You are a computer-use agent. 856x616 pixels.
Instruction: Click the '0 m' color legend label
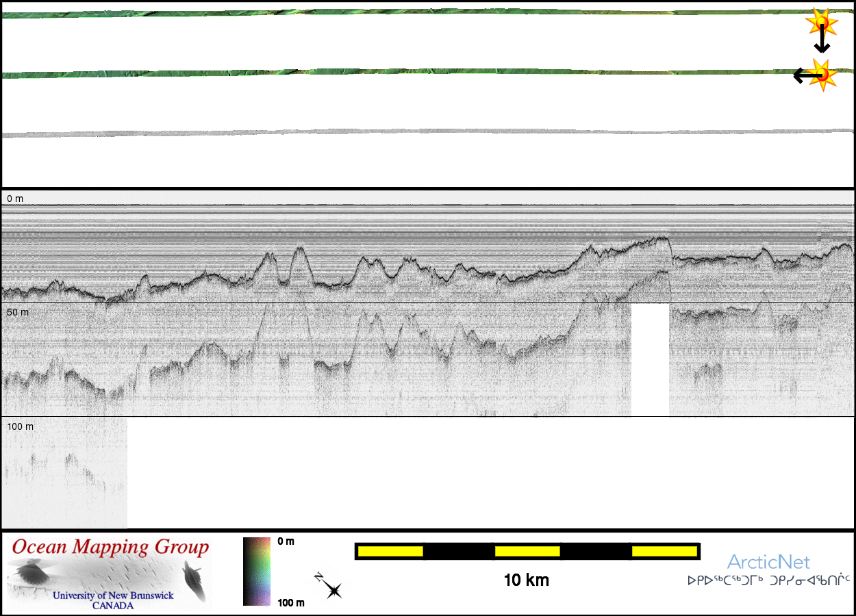(286, 542)
